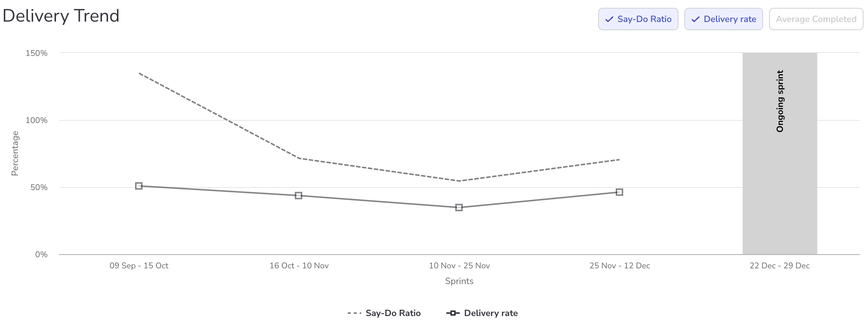Click the Say-Do Ratio line's starting point
This screenshot has width=868, height=325.
point(139,73)
